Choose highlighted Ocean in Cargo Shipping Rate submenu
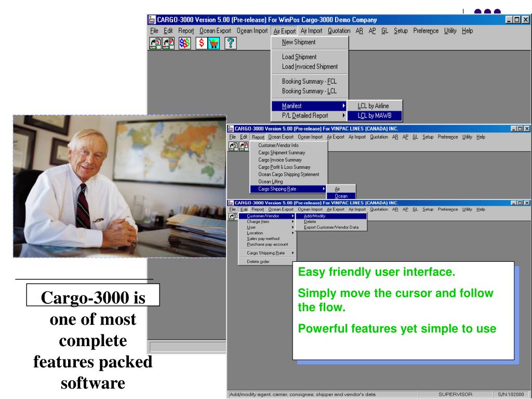Image resolution: width=532 pixels, height=399 pixels. click(x=341, y=196)
